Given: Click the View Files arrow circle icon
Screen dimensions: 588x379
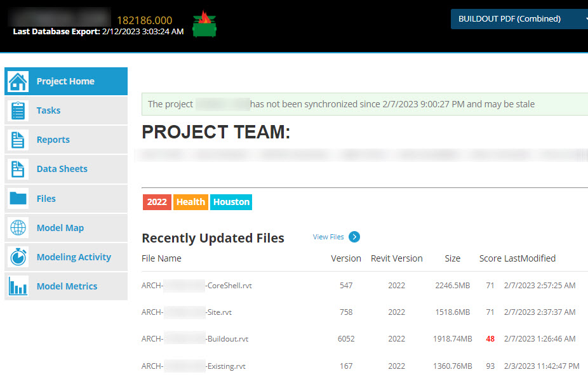Looking at the screenshot, I should 354,237.
